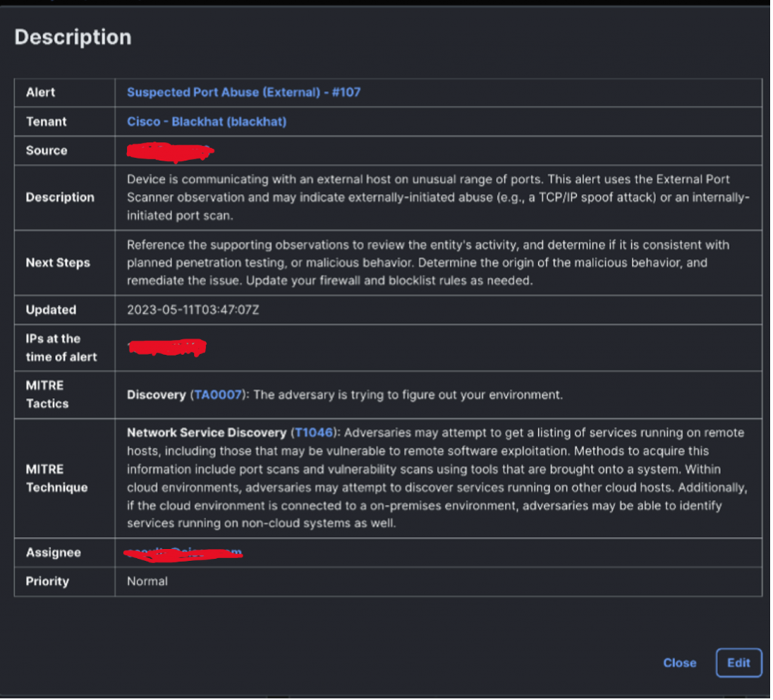
Task: Click the Normal priority value
Action: pyautogui.click(x=147, y=581)
